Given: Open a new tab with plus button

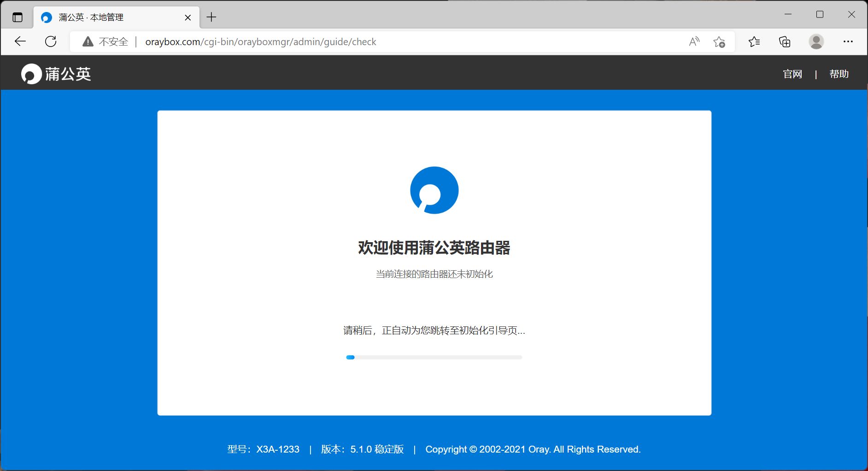Looking at the screenshot, I should [211, 17].
